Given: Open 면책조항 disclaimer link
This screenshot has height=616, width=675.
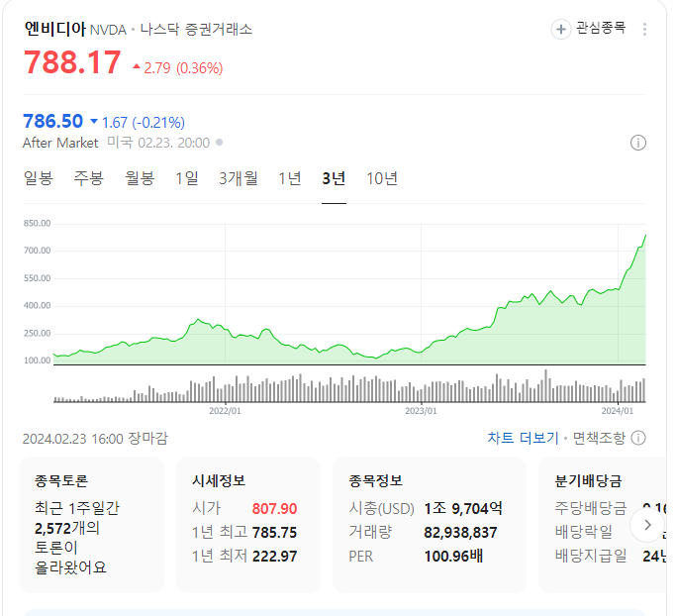Looking at the screenshot, I should click(x=599, y=438).
